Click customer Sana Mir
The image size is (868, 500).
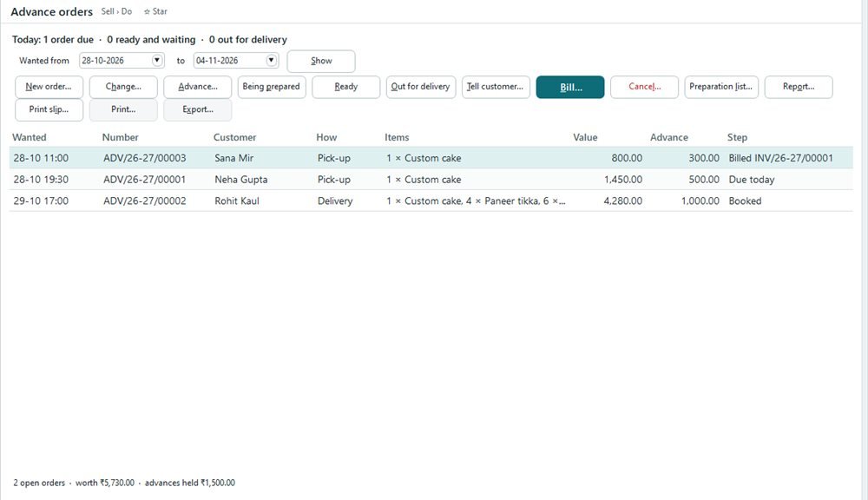pyautogui.click(x=234, y=158)
